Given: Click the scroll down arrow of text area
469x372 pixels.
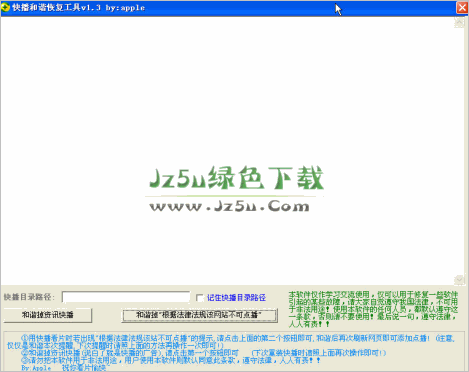Looking at the screenshot, I should pyautogui.click(x=459, y=279).
